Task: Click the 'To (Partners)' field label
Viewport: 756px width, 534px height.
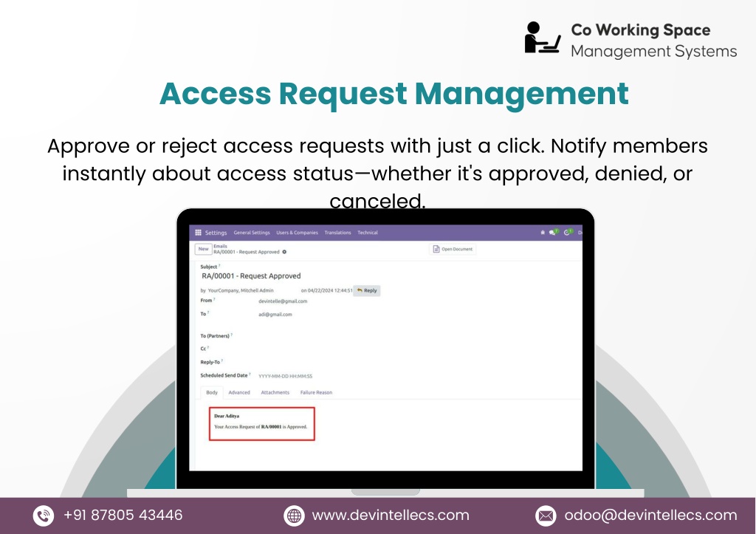Action: click(215, 336)
